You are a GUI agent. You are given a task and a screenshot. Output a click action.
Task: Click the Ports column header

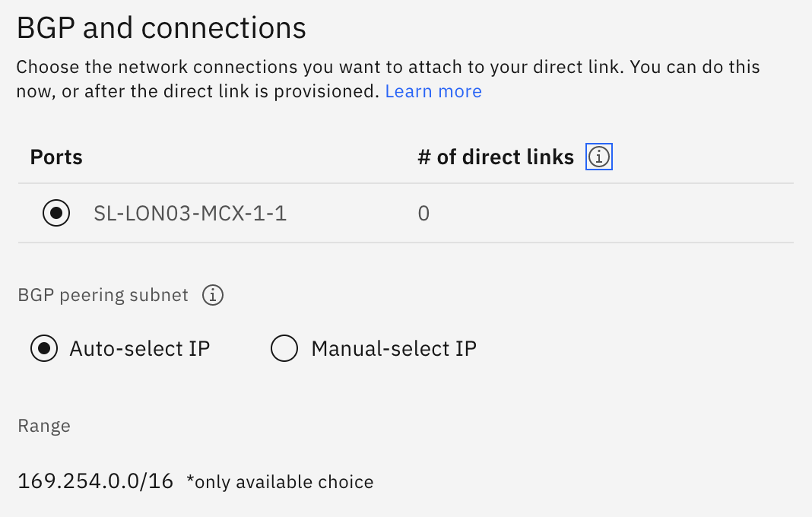tap(56, 157)
